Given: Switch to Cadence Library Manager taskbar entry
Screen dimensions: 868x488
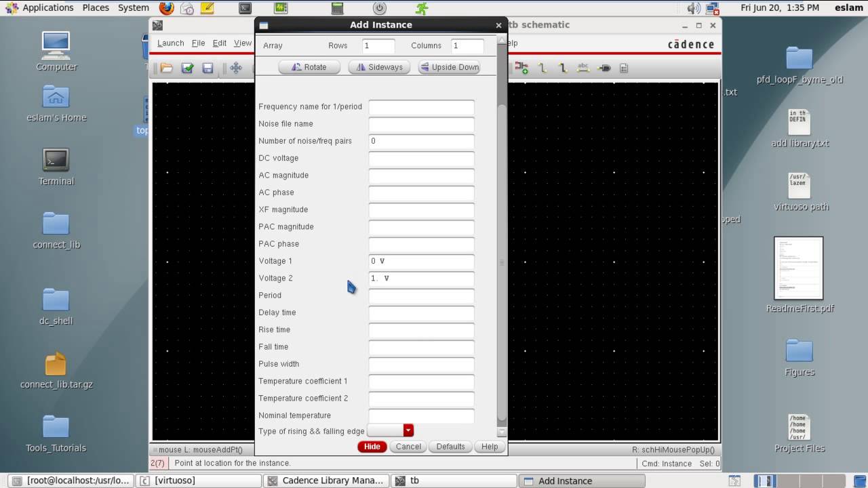Looking at the screenshot, I should pos(325,481).
